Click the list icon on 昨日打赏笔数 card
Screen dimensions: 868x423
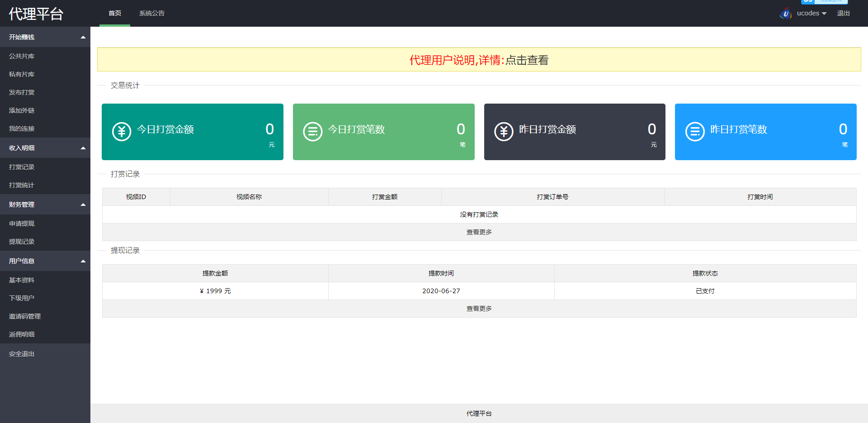pyautogui.click(x=695, y=132)
